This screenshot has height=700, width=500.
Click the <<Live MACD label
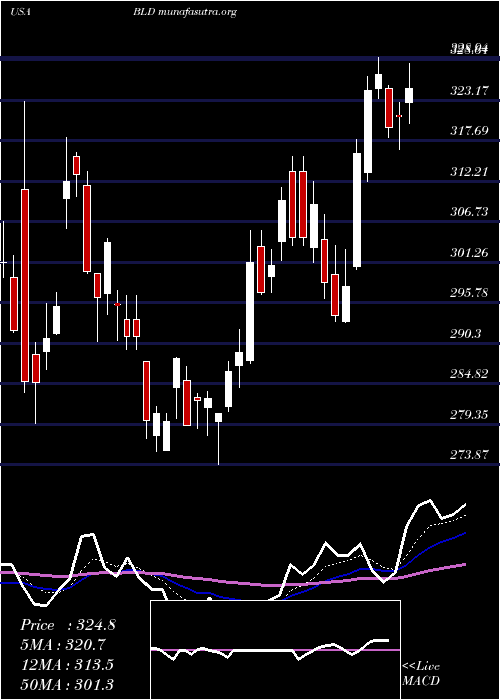point(421,674)
